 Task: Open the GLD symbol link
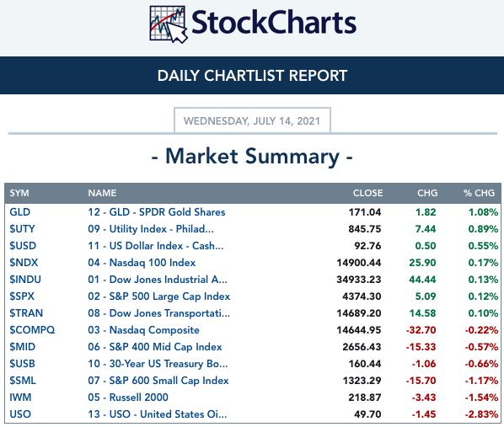20,212
